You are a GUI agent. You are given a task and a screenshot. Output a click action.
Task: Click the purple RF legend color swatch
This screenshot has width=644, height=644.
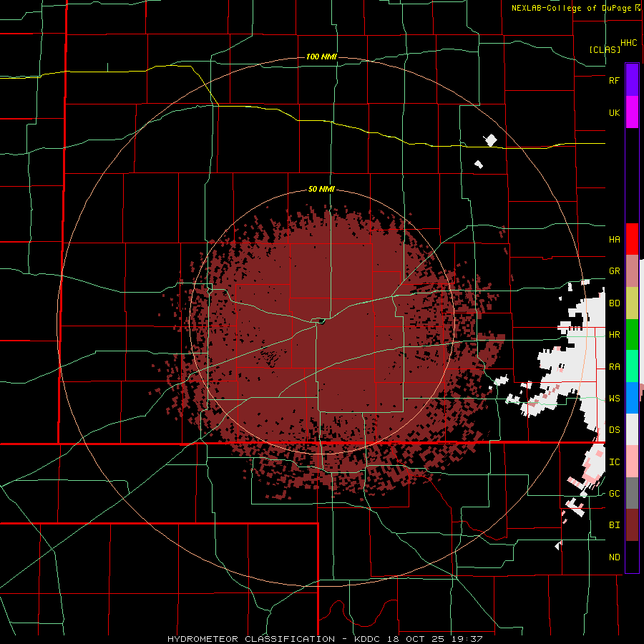click(632, 80)
